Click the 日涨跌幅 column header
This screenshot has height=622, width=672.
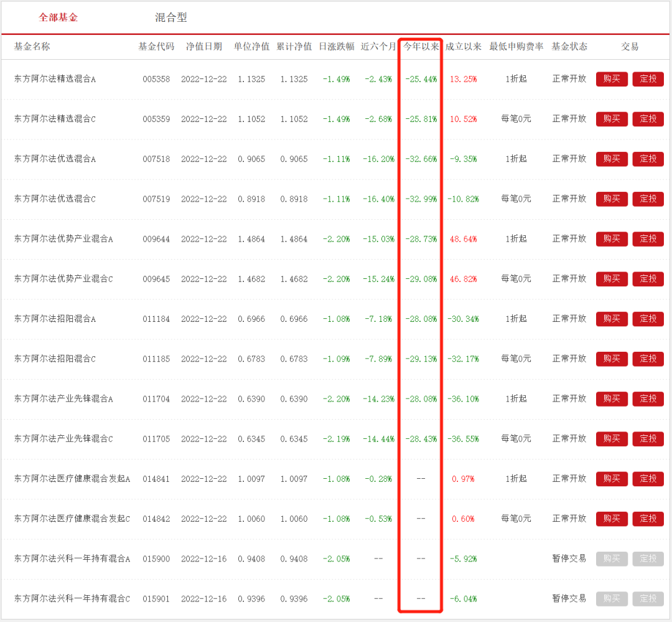pyautogui.click(x=336, y=47)
